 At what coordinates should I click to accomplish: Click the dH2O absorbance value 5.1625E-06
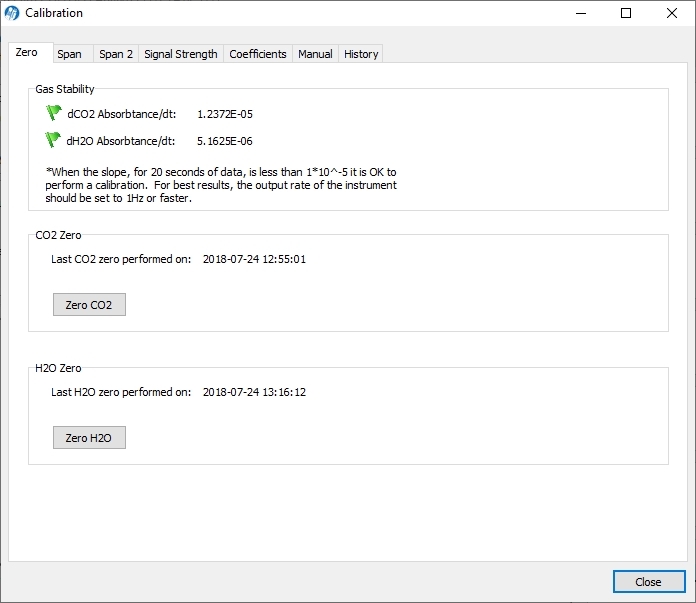(x=225, y=141)
